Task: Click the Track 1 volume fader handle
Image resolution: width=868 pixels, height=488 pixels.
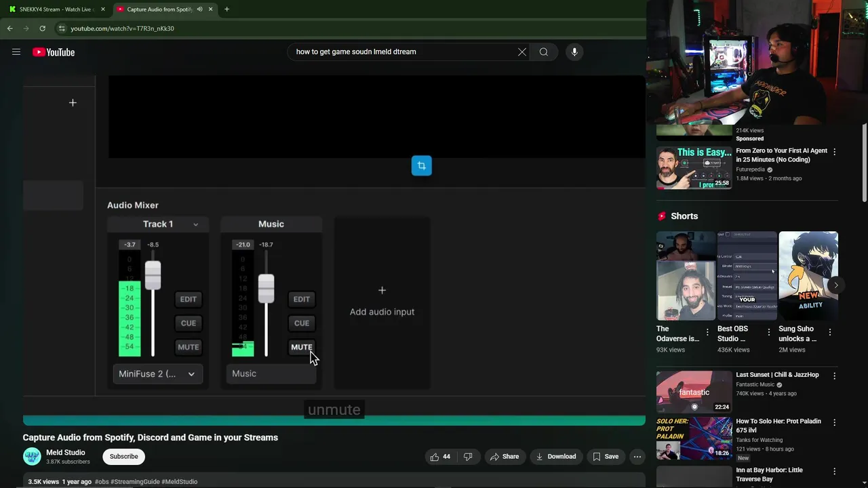Action: [x=153, y=275]
